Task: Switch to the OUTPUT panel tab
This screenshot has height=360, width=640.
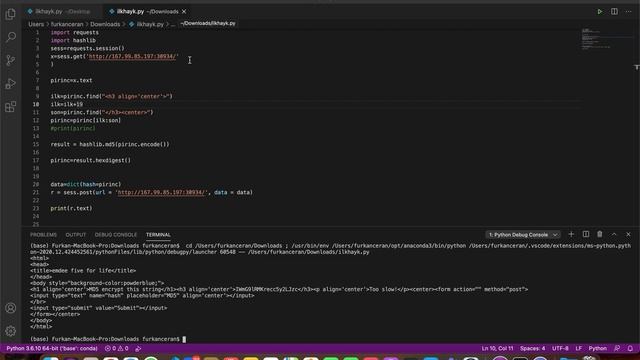Action: tap(76, 235)
